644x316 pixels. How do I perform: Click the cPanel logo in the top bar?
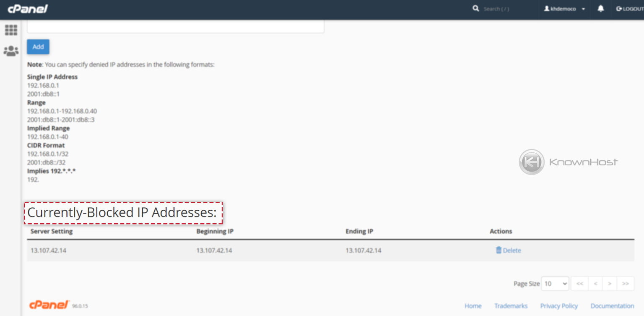(28, 8)
